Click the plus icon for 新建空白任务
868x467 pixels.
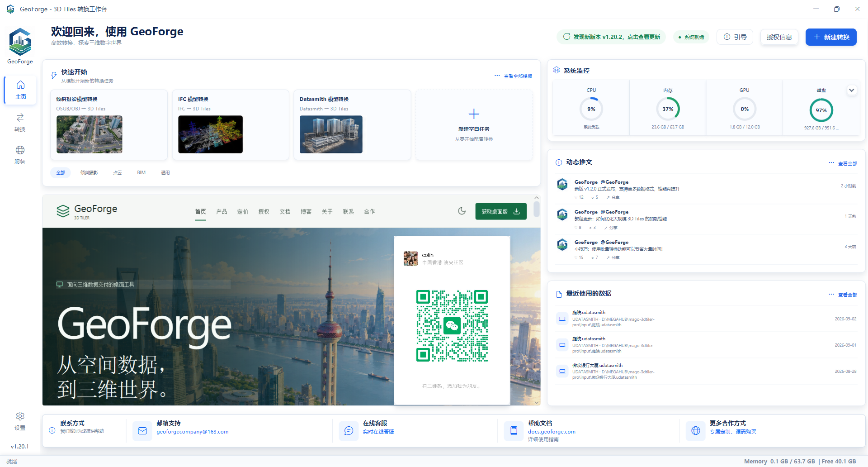[474, 114]
